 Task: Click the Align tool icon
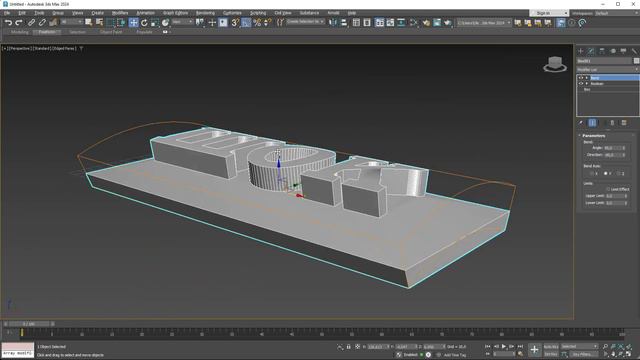pos(344,23)
